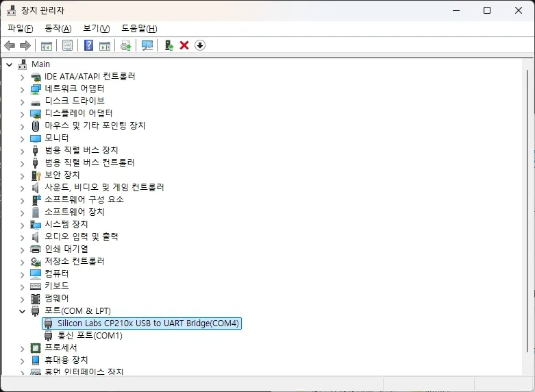Select the 범용 직렬 버스 장치 label
This screenshot has height=392, width=535.
tap(82, 150)
